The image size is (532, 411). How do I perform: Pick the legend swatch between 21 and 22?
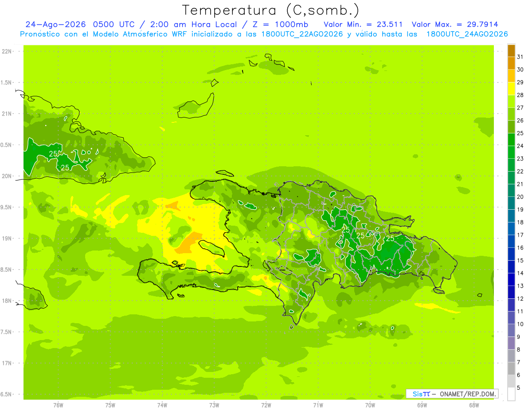point(511,178)
